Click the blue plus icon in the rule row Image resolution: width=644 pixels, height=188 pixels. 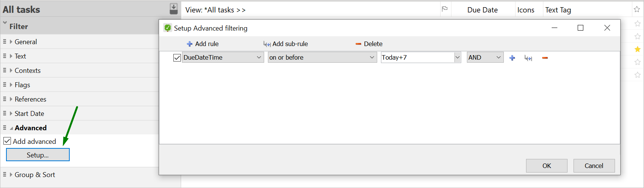tap(512, 58)
